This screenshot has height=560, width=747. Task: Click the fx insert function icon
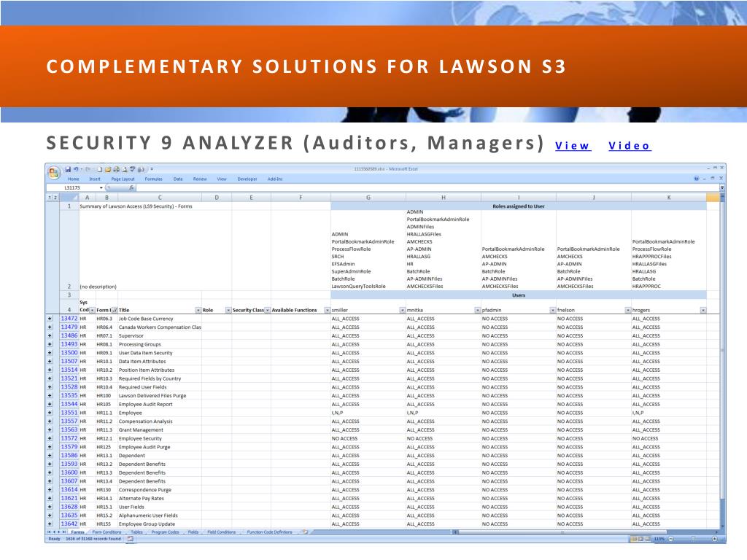131,187
